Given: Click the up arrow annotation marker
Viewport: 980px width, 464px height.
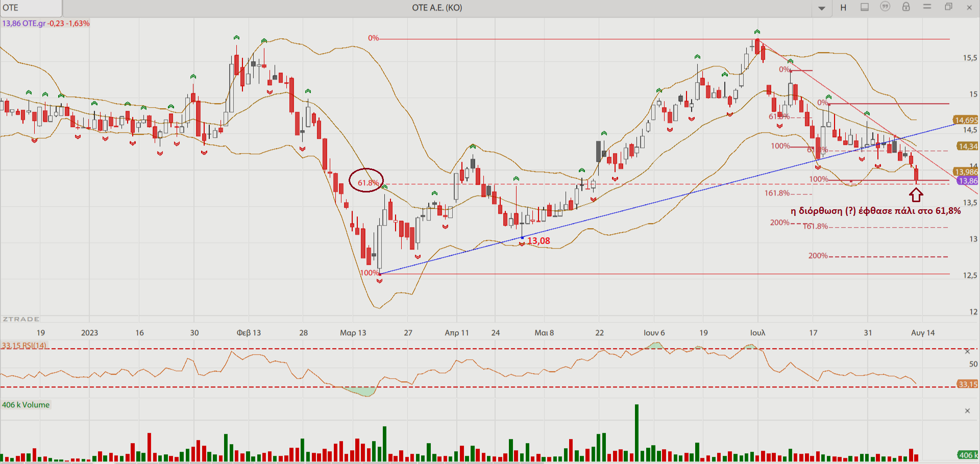Looking at the screenshot, I should [916, 194].
